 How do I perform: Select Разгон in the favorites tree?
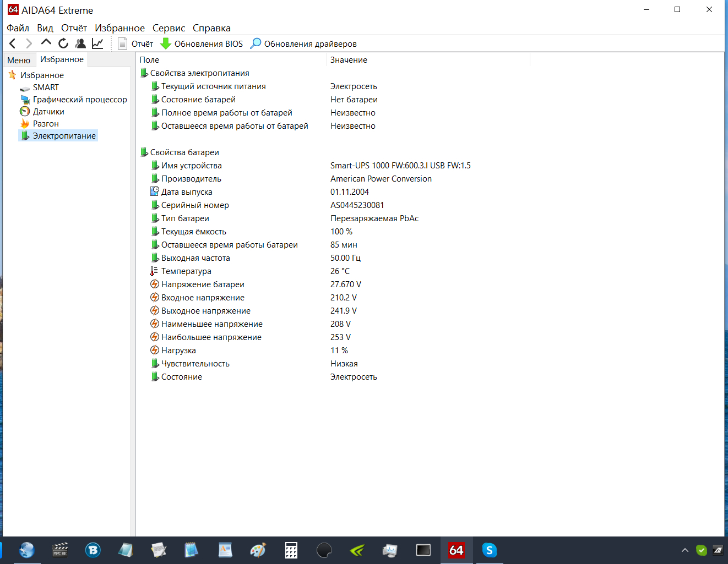(x=46, y=124)
